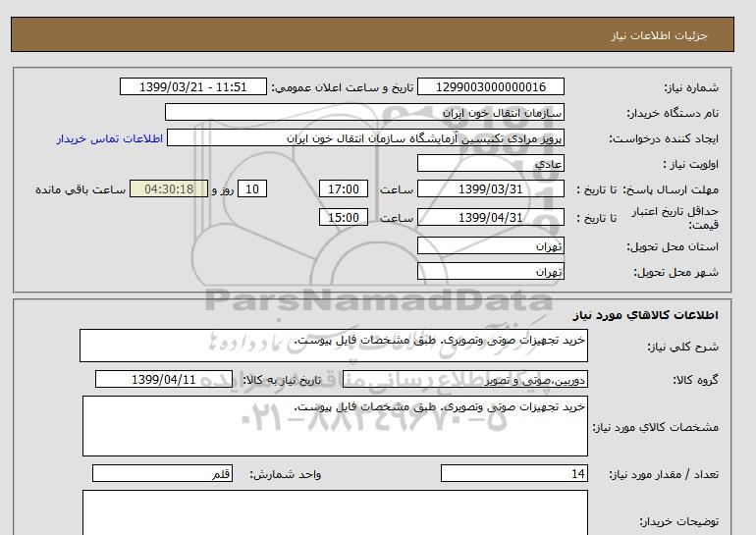Click the مشخصات کالای مورد نیاز text area

335,426
